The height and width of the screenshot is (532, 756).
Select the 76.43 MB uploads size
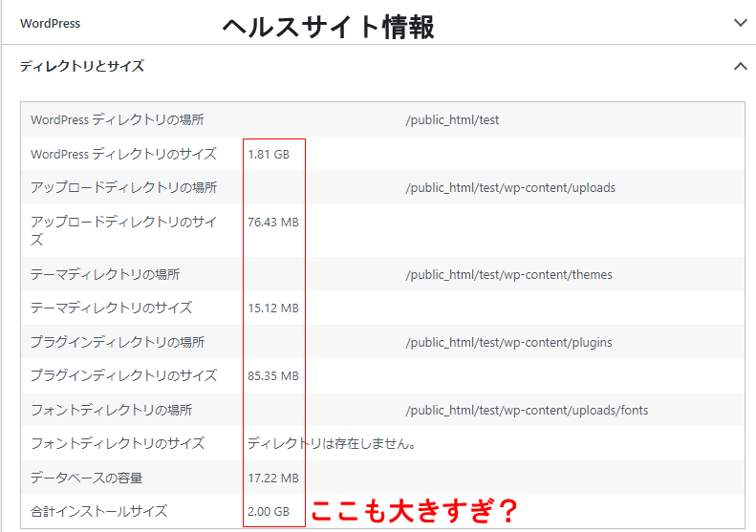pyautogui.click(x=273, y=223)
